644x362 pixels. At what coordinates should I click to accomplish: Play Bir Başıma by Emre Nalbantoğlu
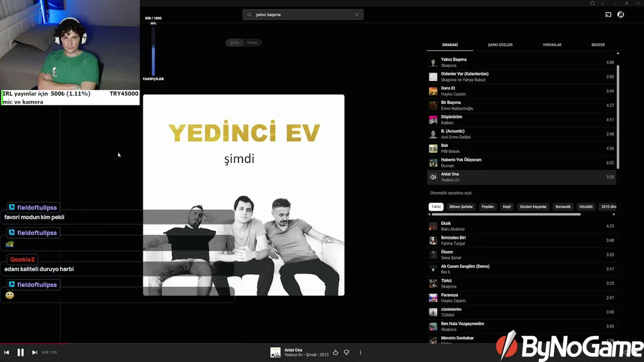[522, 106]
